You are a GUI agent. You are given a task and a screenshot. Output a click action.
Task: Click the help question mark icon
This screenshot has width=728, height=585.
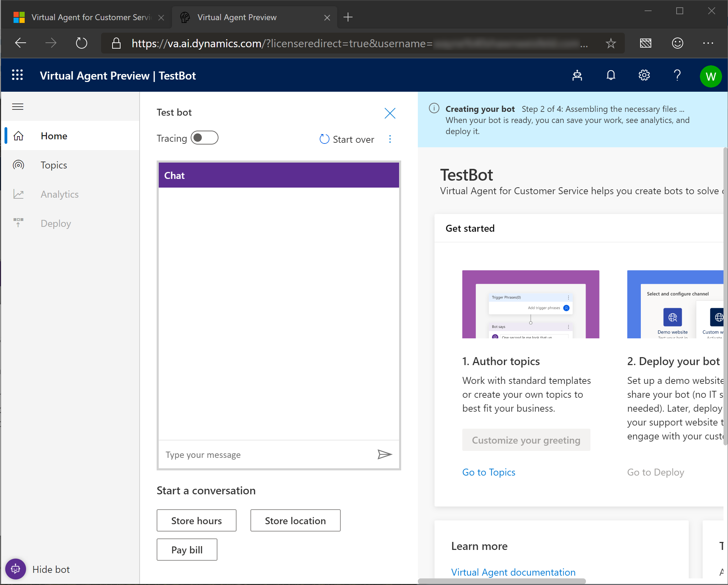tap(677, 75)
